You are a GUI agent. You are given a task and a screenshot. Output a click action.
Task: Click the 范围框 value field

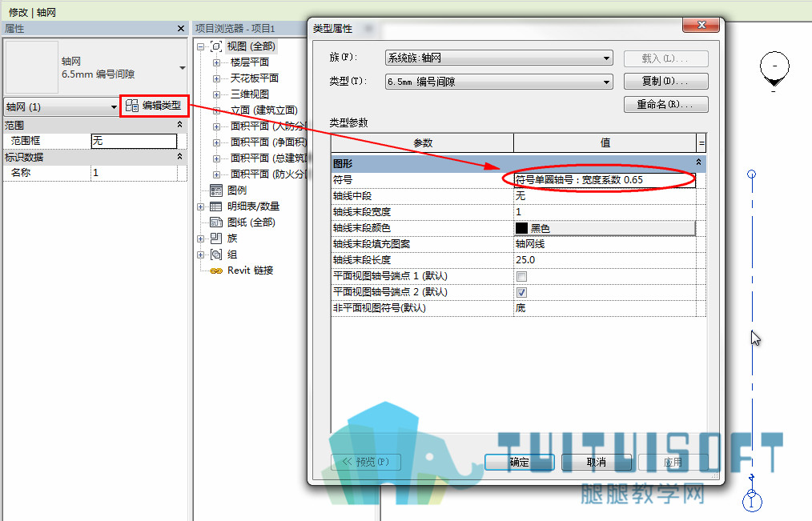click(134, 141)
